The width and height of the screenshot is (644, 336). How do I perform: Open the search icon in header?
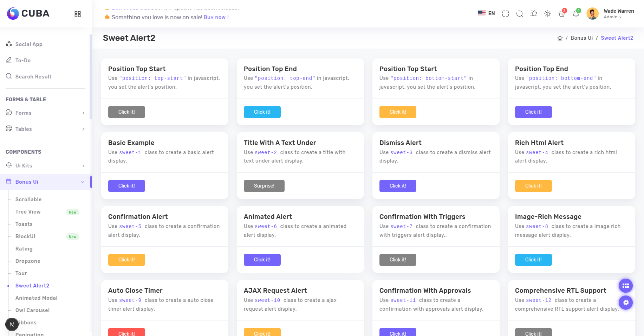520,14
